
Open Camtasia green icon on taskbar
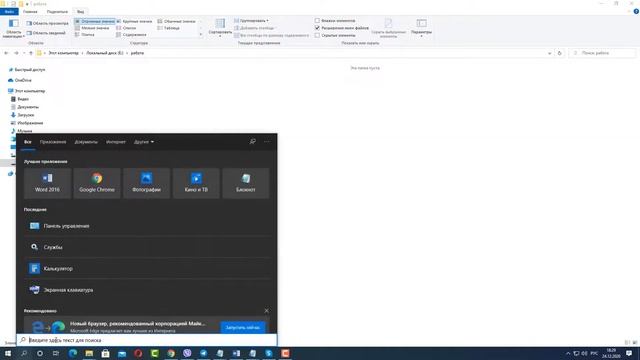[x=154, y=353]
